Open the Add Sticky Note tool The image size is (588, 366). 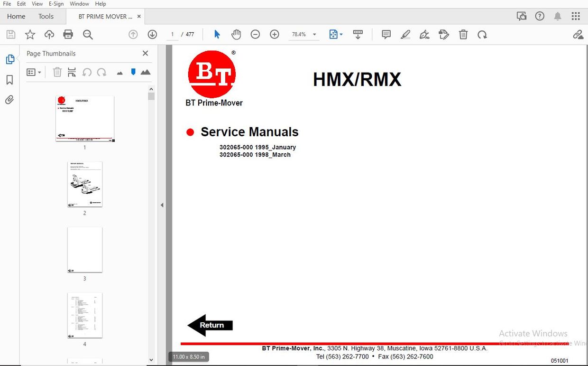(x=386, y=34)
